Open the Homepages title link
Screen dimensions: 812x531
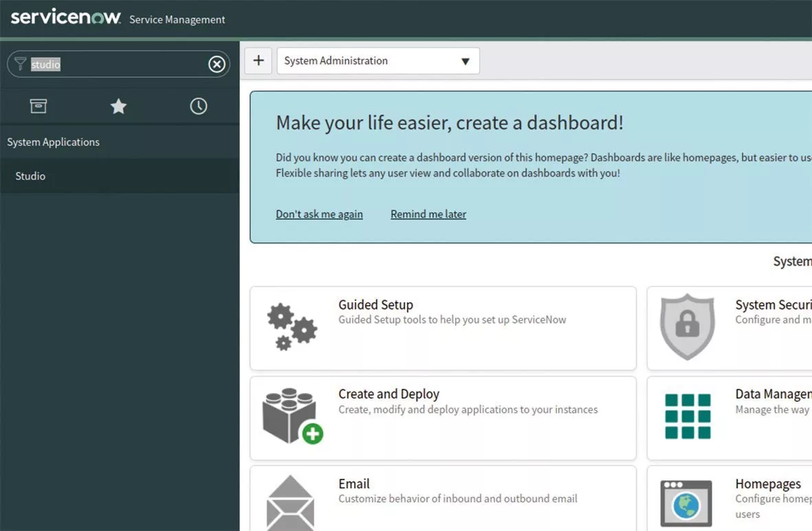point(768,484)
